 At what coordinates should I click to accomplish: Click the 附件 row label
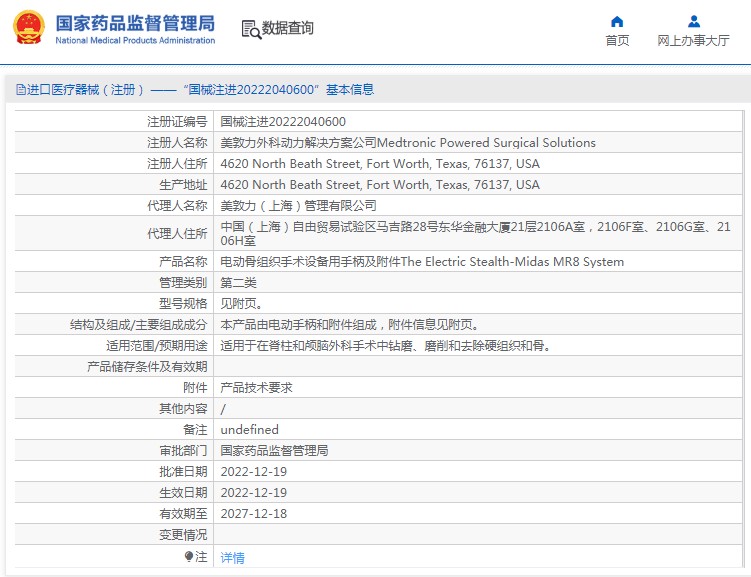point(195,388)
